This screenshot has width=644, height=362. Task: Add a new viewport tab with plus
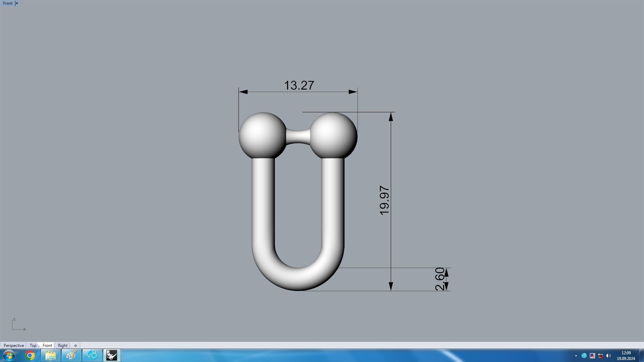coord(75,346)
